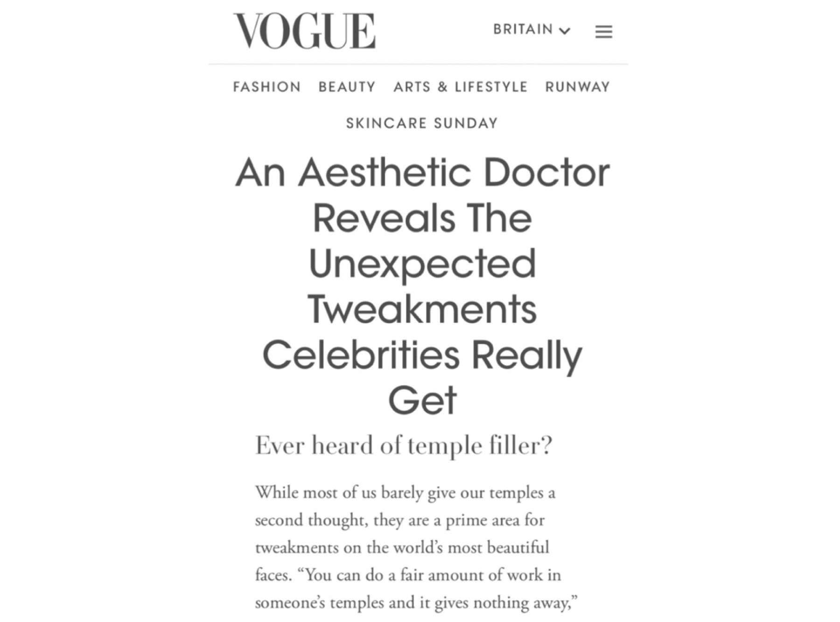
Task: Navigate to the Runway section
Action: coord(577,87)
